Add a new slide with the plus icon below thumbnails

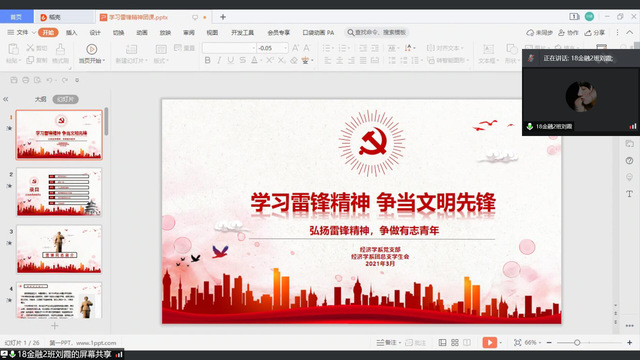(55, 326)
